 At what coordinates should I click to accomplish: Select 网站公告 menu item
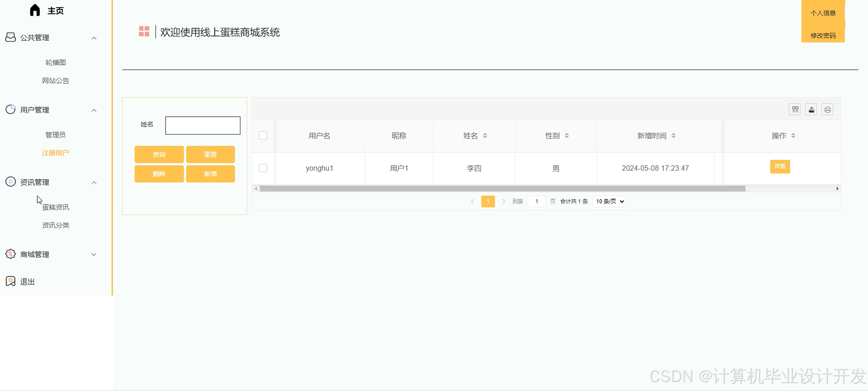pyautogui.click(x=55, y=80)
